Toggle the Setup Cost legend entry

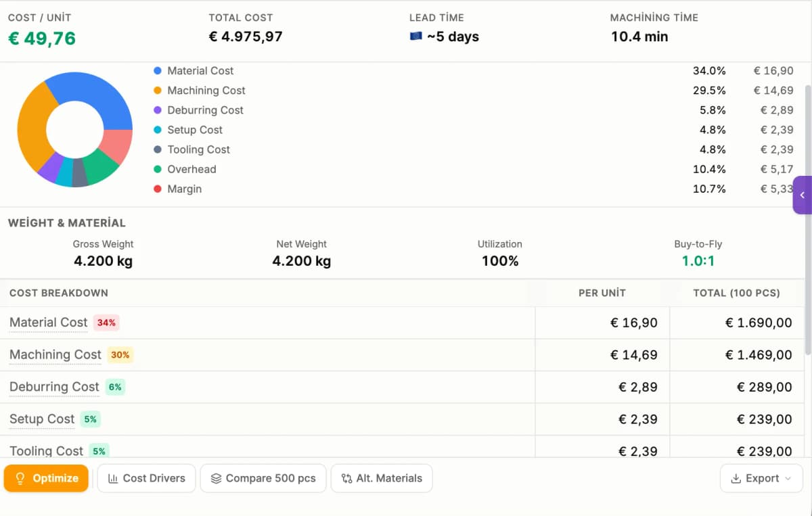tap(194, 129)
